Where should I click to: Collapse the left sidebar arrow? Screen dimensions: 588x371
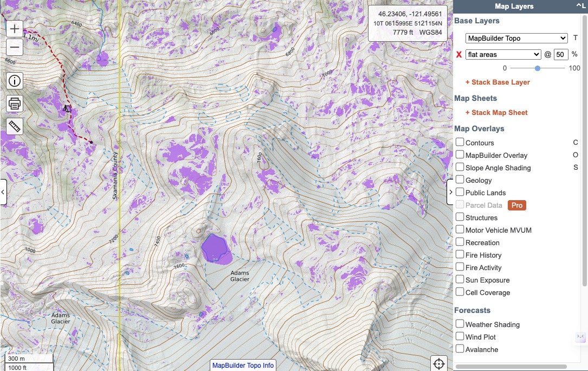[x=3, y=192]
